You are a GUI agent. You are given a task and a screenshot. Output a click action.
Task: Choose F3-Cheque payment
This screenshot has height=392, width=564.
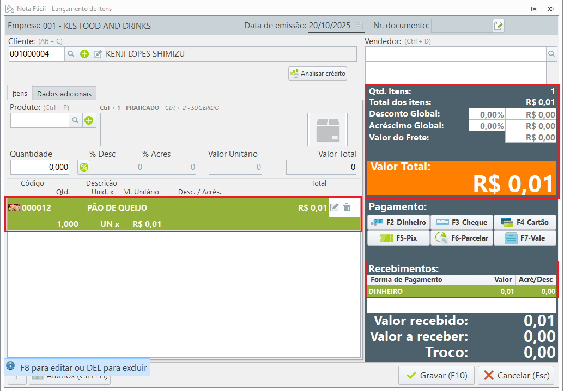462,223
